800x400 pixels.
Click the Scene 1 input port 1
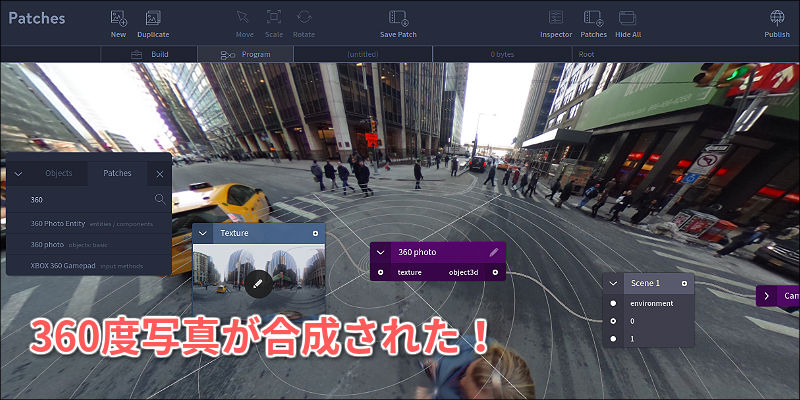613,339
